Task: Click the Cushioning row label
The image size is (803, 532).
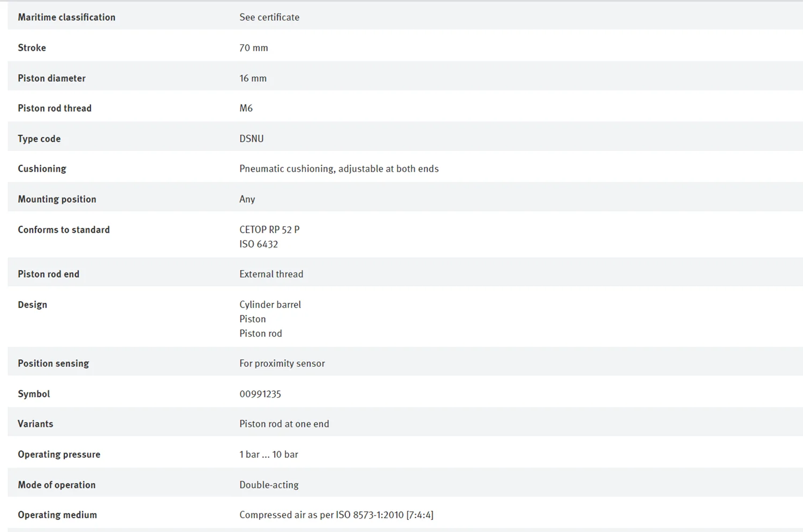Action: click(x=42, y=169)
